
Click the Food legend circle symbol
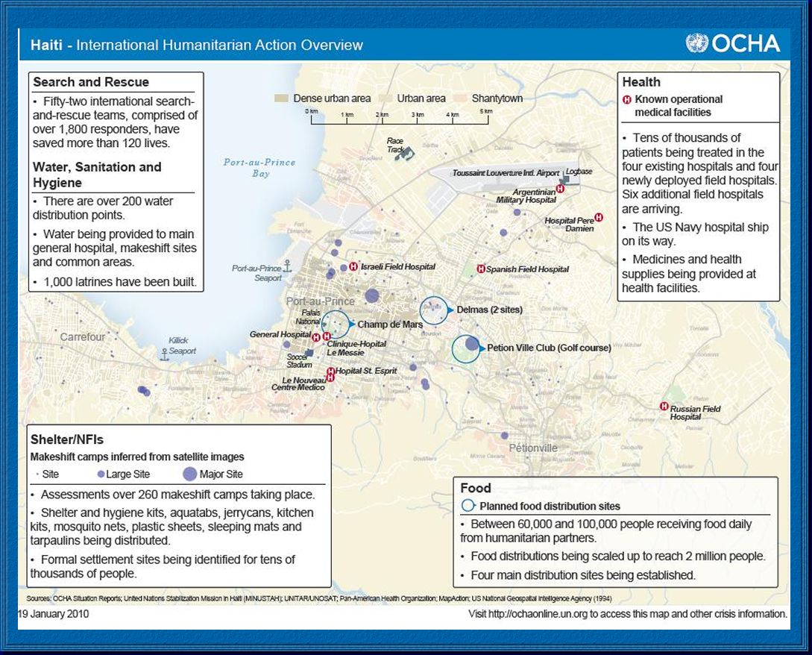468,506
